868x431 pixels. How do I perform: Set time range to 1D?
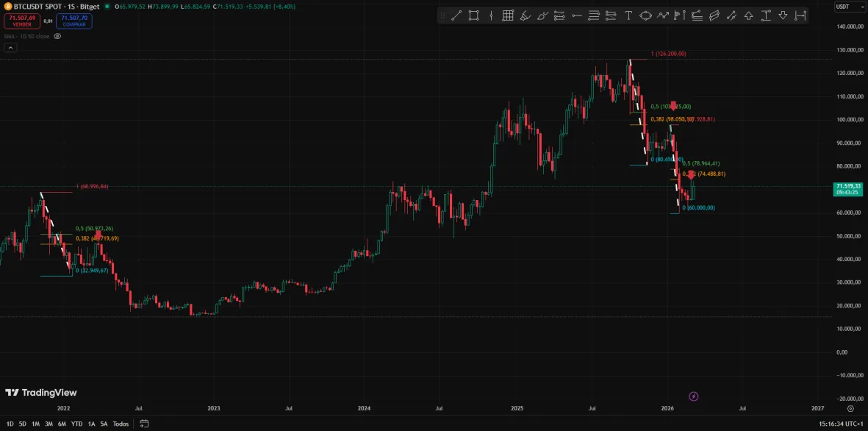(10, 424)
